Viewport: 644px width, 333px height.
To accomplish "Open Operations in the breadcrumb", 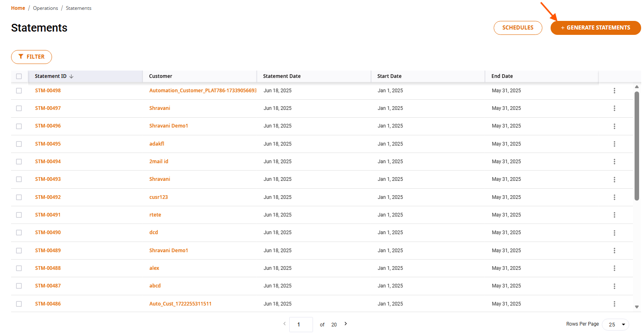I will (45, 8).
